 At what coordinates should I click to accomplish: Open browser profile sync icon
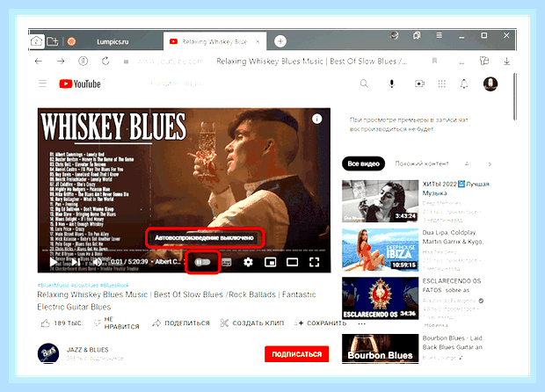[x=394, y=35]
